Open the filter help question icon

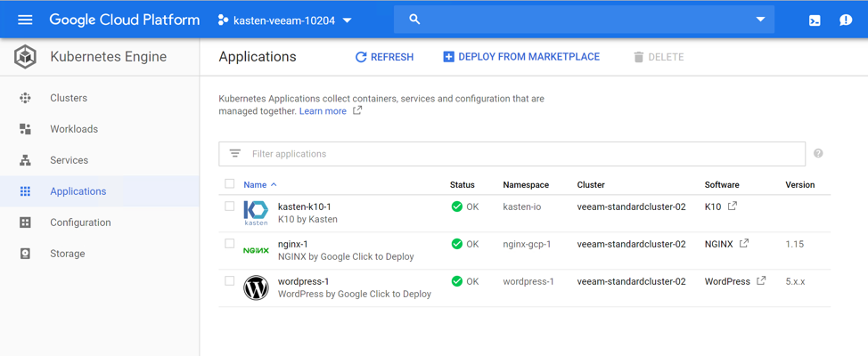pos(818,154)
